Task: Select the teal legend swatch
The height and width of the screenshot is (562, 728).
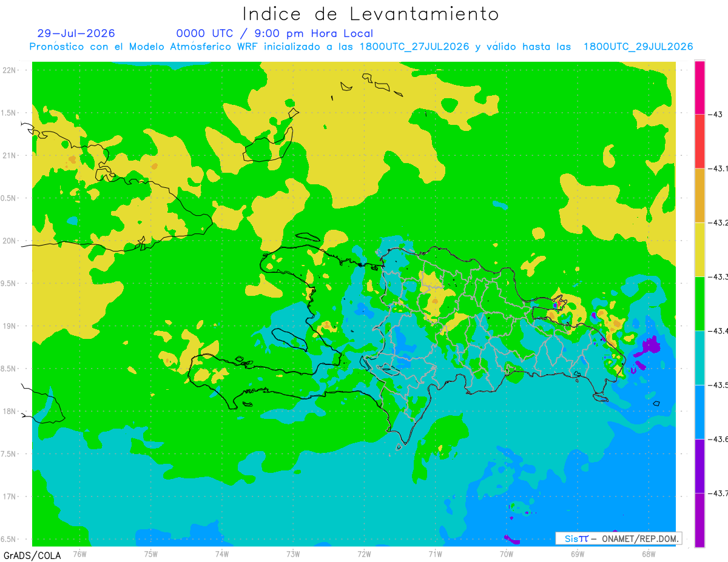Action: click(x=699, y=357)
